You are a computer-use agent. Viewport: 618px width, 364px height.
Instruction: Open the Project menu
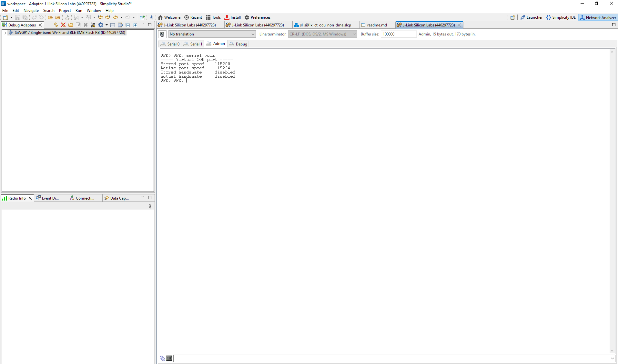(x=65, y=11)
